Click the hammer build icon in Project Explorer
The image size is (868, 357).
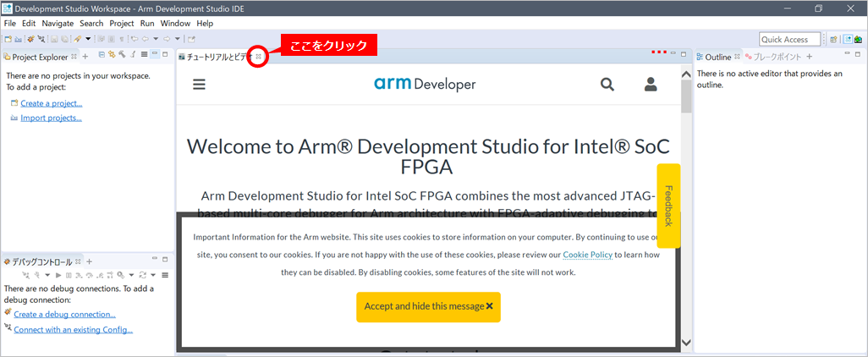[x=122, y=54]
